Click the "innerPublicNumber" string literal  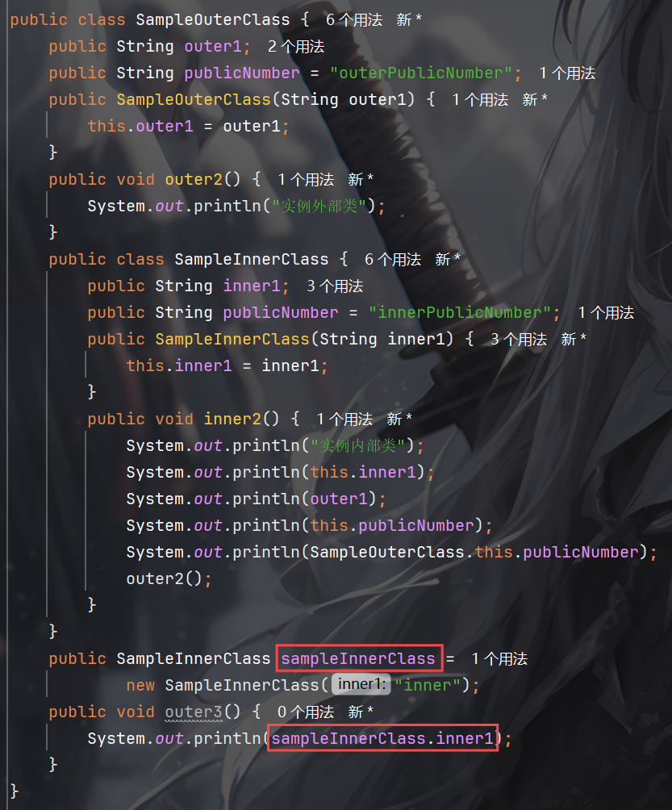click(x=460, y=313)
